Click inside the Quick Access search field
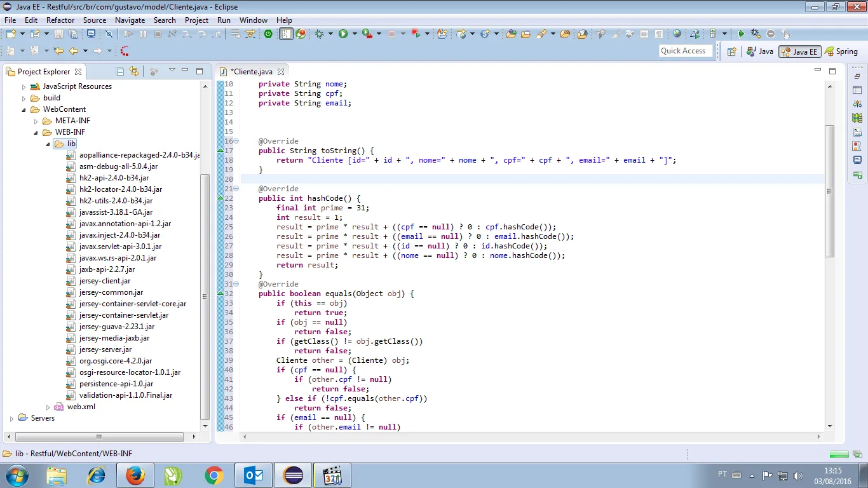 tap(684, 51)
